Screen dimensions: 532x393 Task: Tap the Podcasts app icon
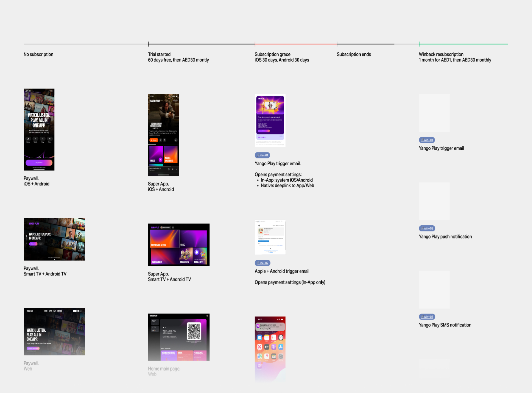(x=274, y=347)
